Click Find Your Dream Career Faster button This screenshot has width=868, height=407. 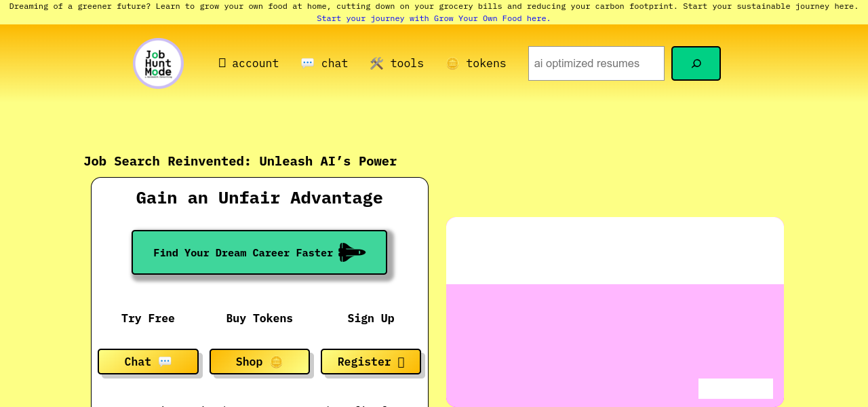click(259, 252)
